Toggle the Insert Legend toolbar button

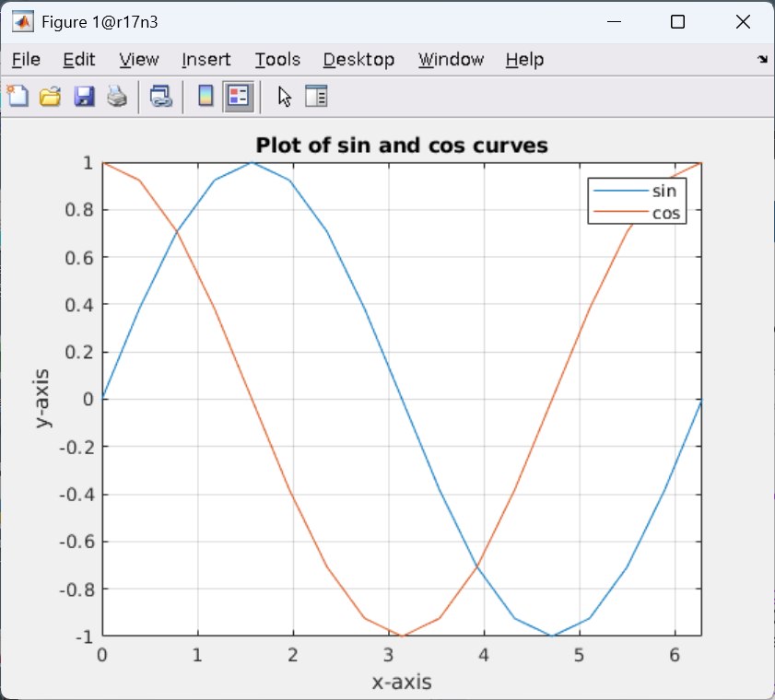click(x=239, y=96)
